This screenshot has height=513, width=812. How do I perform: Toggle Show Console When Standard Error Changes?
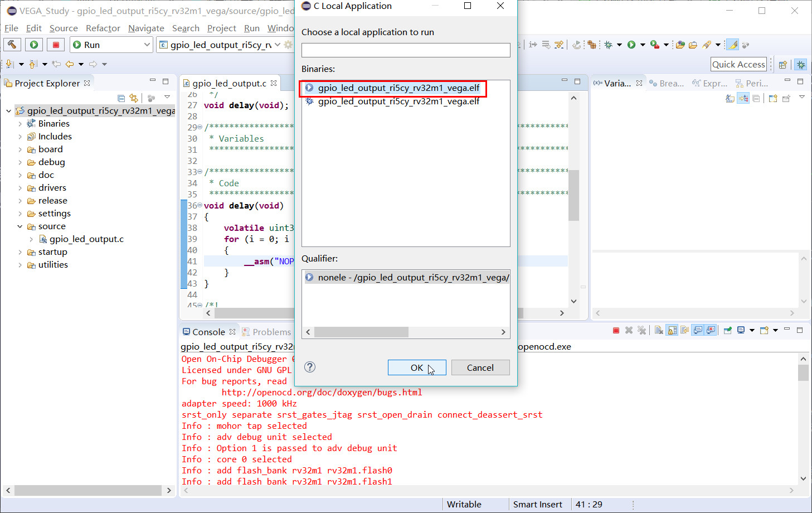click(x=711, y=331)
